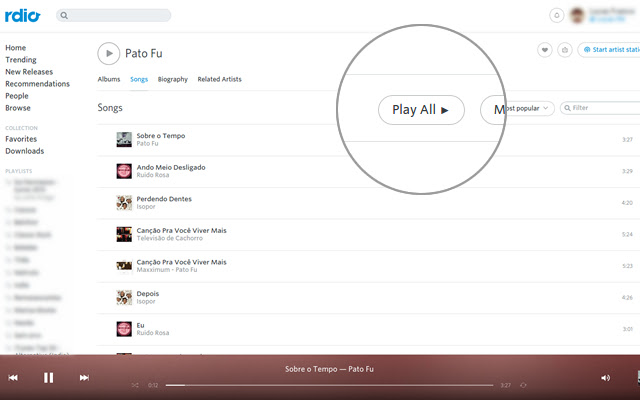Click the Filter songs field
This screenshot has height=400, width=640.
click(600, 108)
